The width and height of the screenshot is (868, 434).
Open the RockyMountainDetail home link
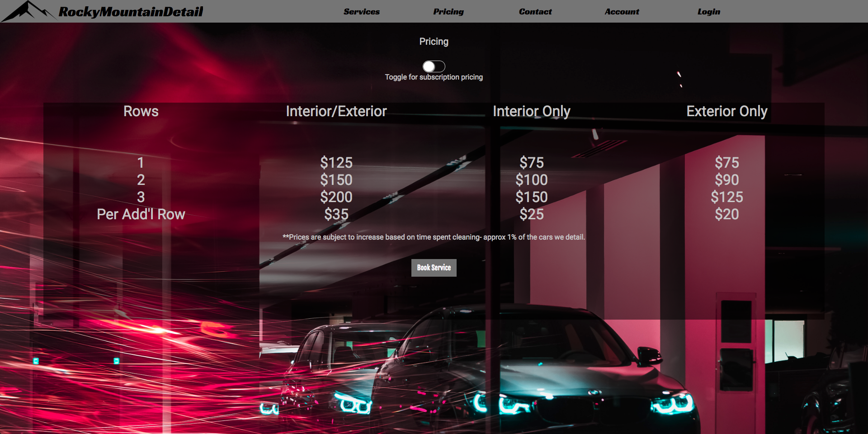point(131,12)
